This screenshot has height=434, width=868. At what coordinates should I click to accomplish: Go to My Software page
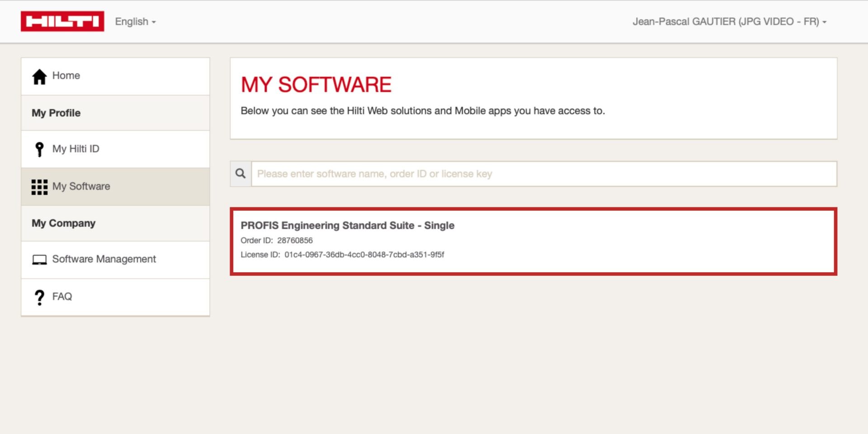point(81,186)
